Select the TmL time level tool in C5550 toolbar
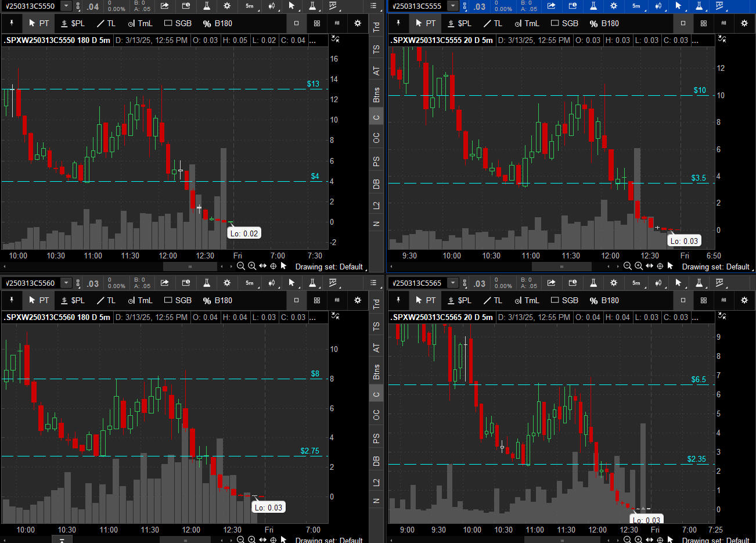 [140, 23]
